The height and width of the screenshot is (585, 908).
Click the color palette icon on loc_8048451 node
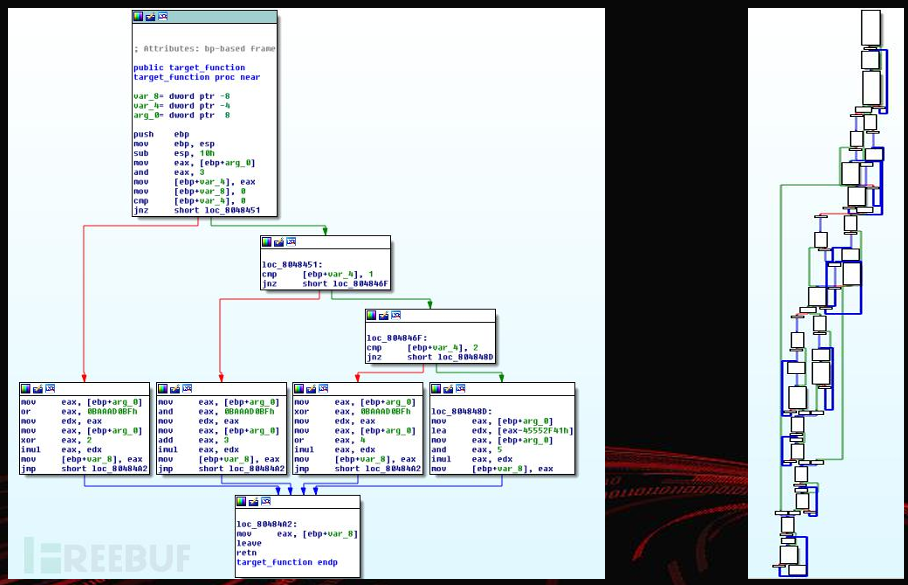tap(267, 242)
